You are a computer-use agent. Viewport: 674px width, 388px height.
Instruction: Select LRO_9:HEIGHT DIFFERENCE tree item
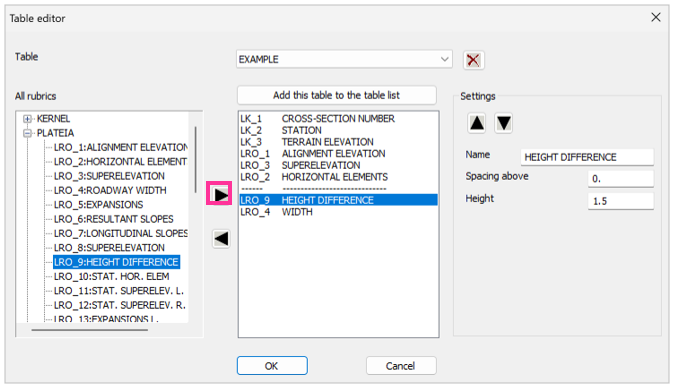pos(116,262)
